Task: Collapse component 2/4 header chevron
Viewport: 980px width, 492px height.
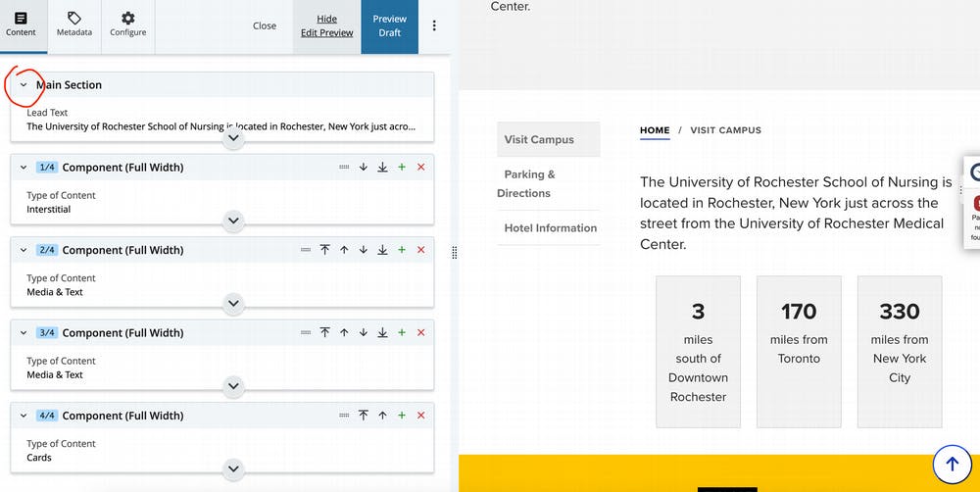Action: 24,250
